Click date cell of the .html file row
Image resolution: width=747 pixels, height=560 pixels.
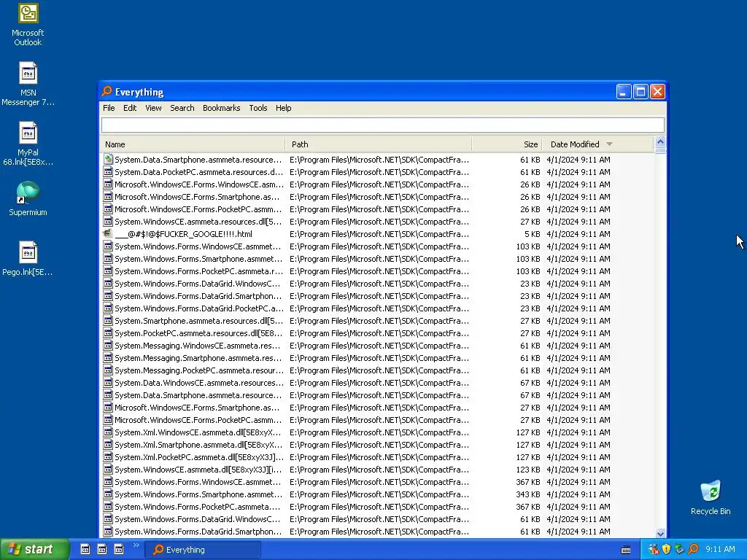click(578, 234)
